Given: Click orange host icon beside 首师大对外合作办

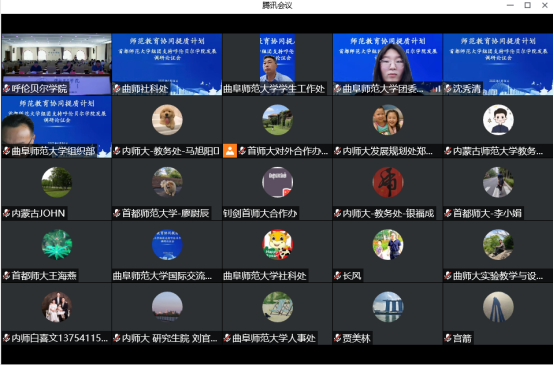Looking at the screenshot, I should pyautogui.click(x=230, y=151).
